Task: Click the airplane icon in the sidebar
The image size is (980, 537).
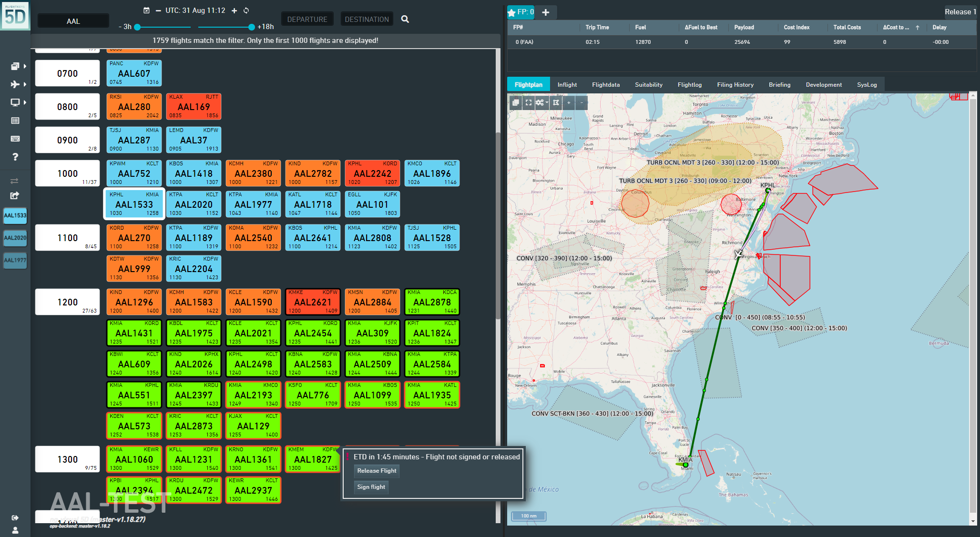Action: point(15,84)
